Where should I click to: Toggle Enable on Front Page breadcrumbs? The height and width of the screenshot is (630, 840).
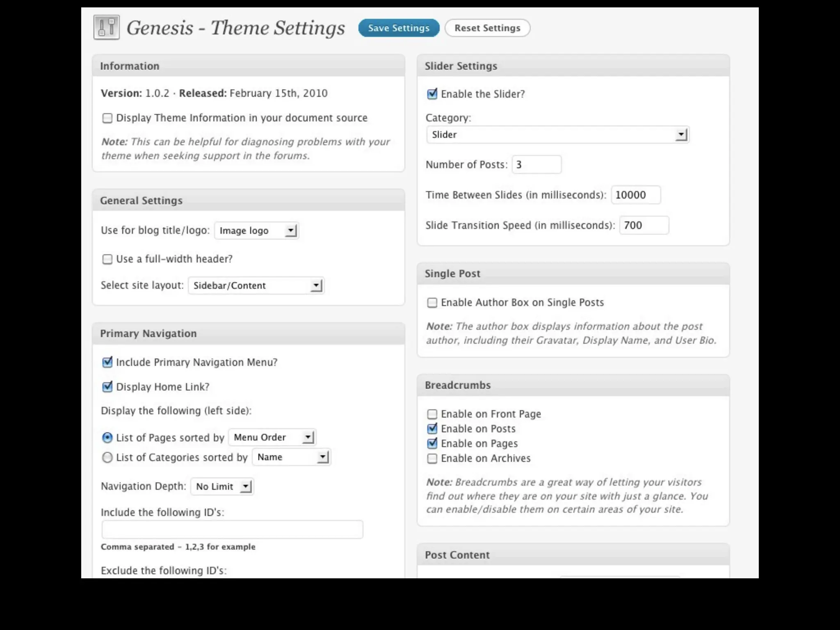point(432,414)
